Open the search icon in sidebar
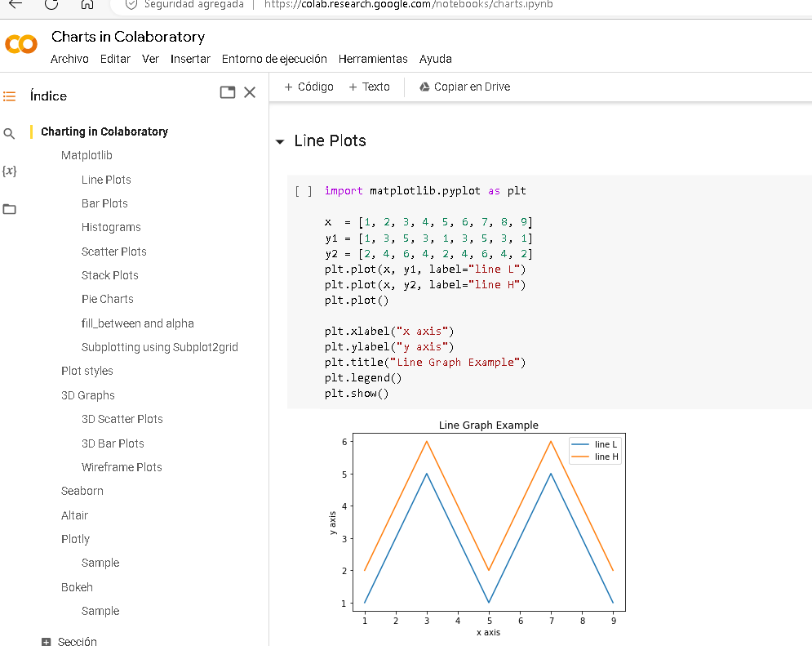 tap(10, 133)
